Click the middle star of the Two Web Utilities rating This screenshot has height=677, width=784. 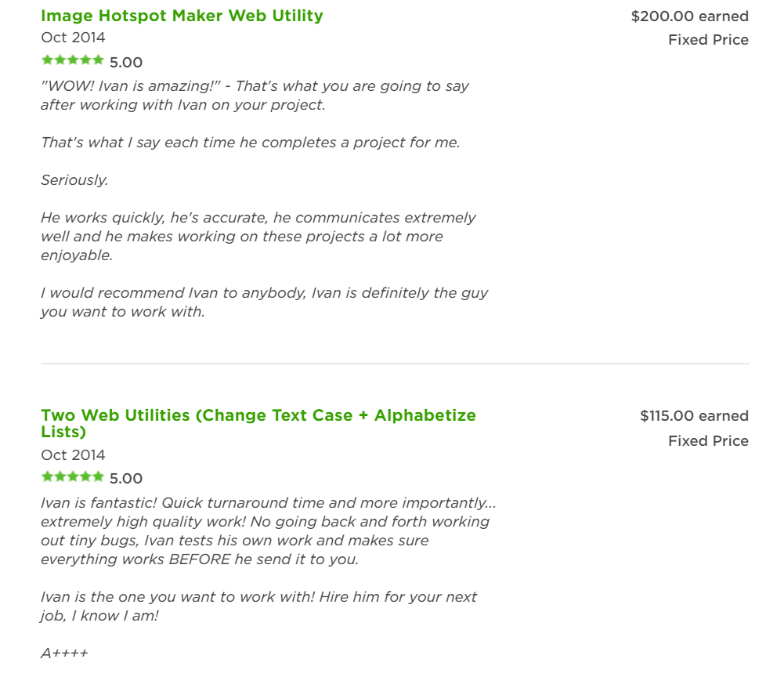tap(73, 477)
